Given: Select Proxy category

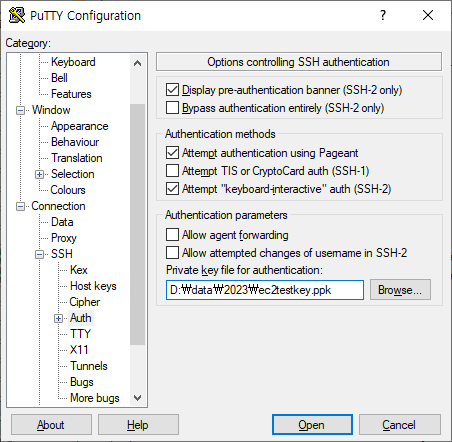Looking at the screenshot, I should (x=64, y=238).
